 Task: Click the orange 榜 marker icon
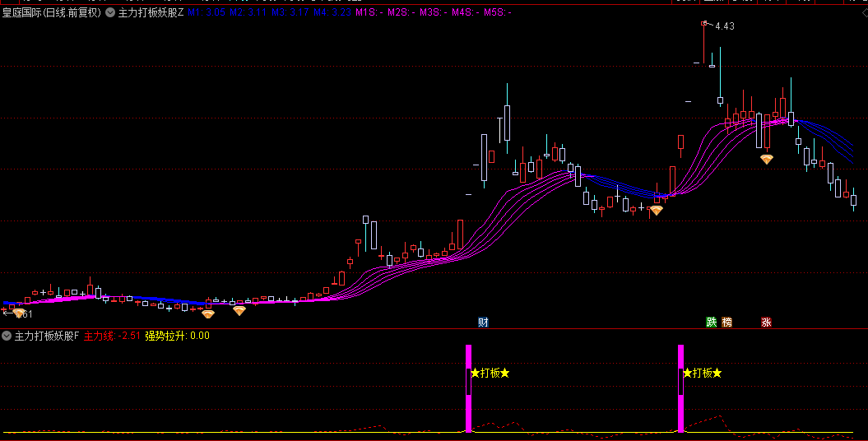pyautogui.click(x=726, y=322)
